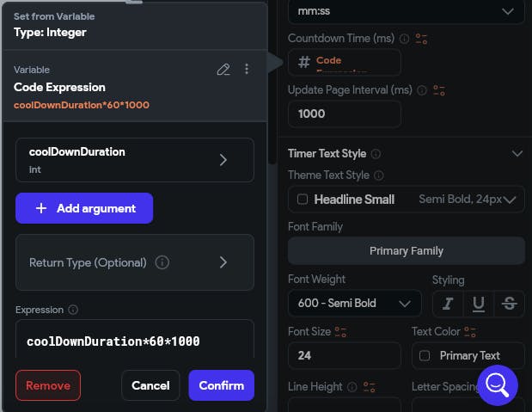Collapse the Timer Text Style section
532x412 pixels.
[x=517, y=154]
